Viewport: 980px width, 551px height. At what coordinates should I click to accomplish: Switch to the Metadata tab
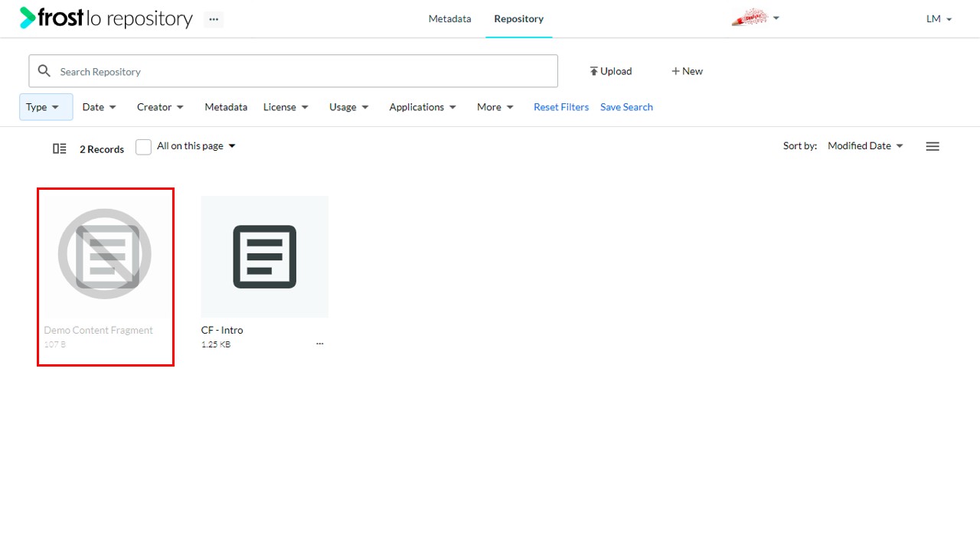(x=449, y=18)
